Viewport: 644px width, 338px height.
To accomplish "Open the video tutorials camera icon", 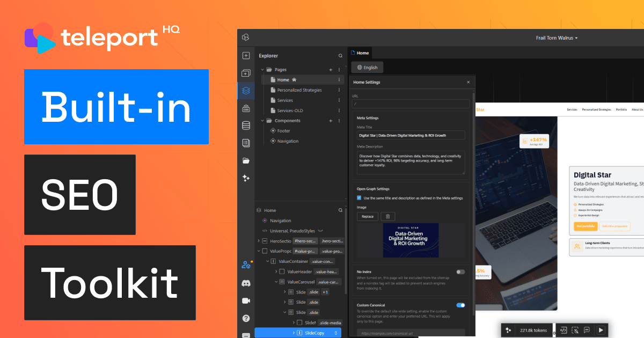I will (x=246, y=300).
